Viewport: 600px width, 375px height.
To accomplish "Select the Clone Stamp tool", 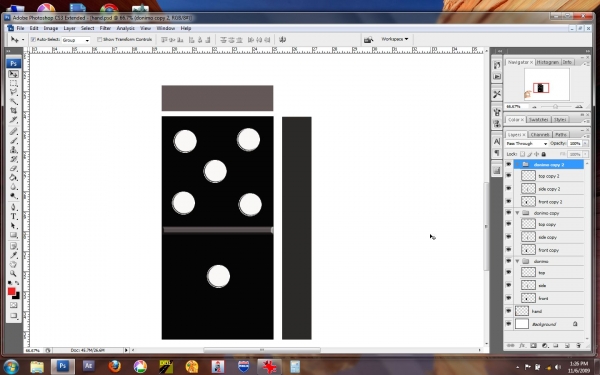I will click(x=13, y=150).
